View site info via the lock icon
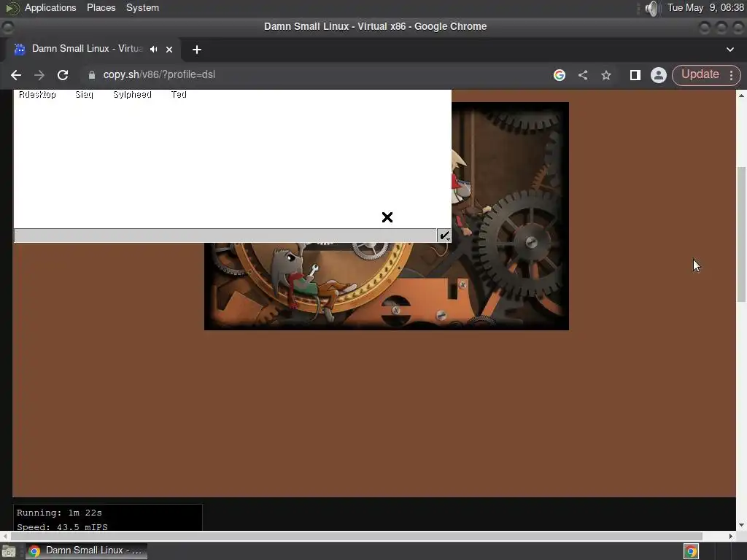Image resolution: width=747 pixels, height=560 pixels. pyautogui.click(x=92, y=75)
